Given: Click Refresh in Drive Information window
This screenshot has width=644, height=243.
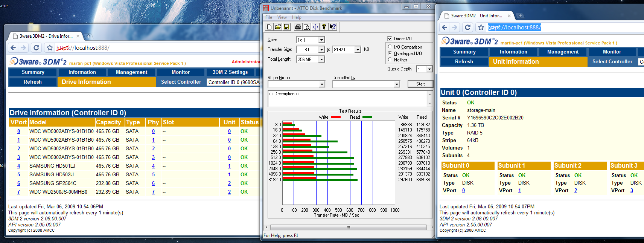Looking at the screenshot, I should [33, 82].
